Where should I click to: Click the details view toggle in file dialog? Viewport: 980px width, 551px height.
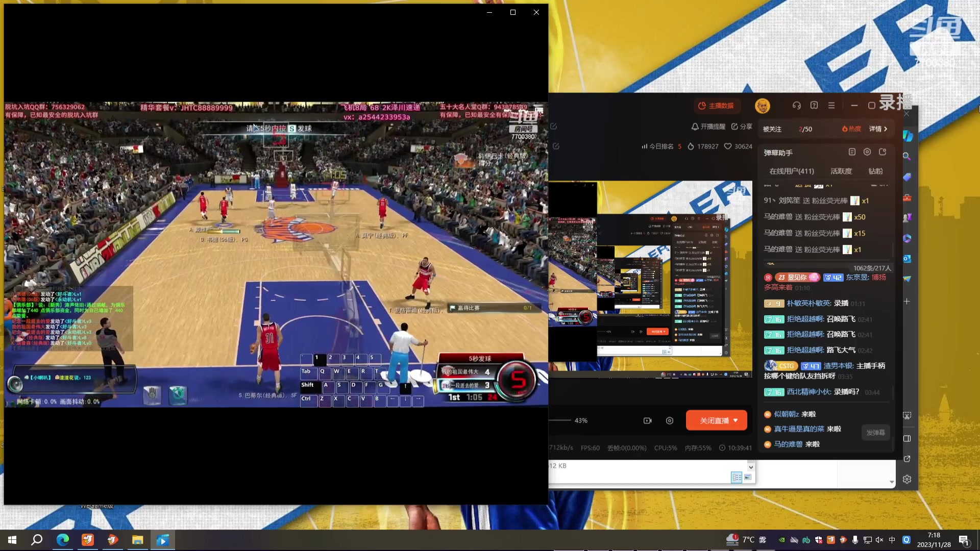click(737, 478)
